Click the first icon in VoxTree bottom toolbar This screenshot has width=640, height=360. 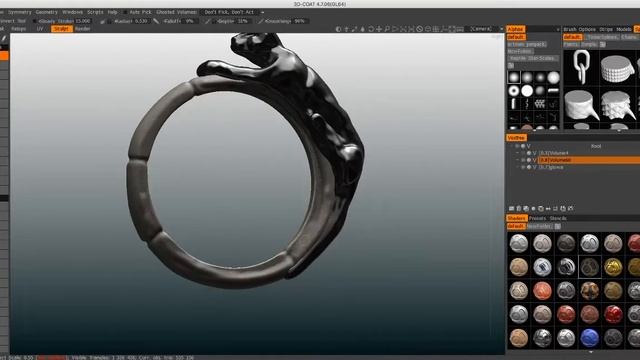(511, 209)
